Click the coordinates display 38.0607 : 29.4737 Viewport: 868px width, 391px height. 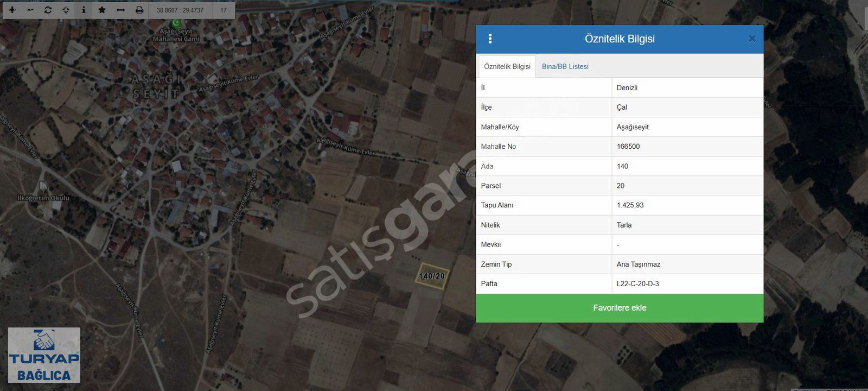point(180,10)
